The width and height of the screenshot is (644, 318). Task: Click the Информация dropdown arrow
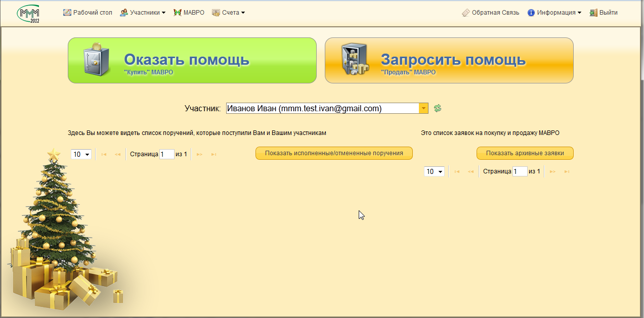click(x=579, y=13)
